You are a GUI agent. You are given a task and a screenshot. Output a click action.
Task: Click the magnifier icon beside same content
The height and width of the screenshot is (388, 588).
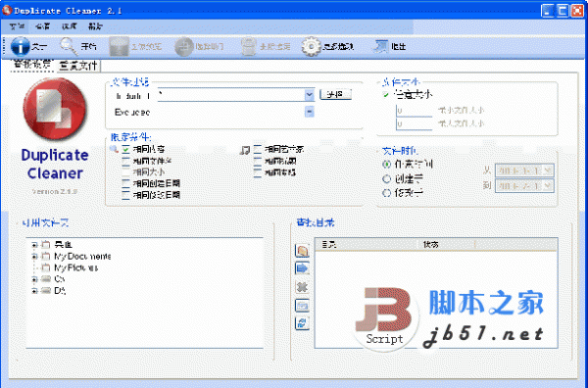tap(114, 149)
